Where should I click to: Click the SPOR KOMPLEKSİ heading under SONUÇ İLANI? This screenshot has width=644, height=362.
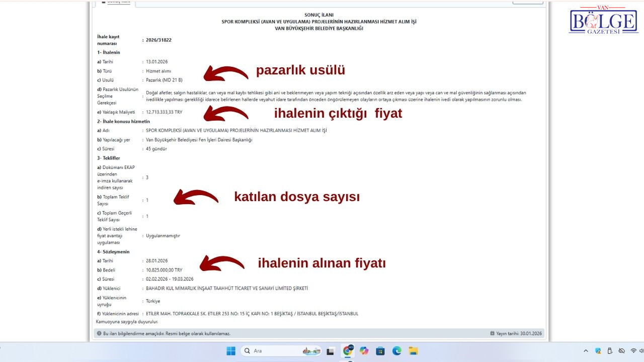tap(319, 22)
